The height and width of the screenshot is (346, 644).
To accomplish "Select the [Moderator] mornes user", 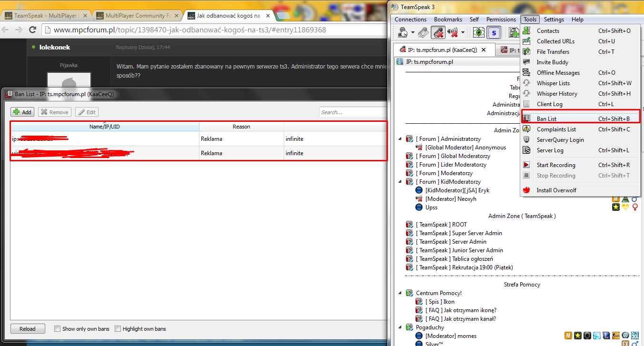I will click(x=451, y=336).
